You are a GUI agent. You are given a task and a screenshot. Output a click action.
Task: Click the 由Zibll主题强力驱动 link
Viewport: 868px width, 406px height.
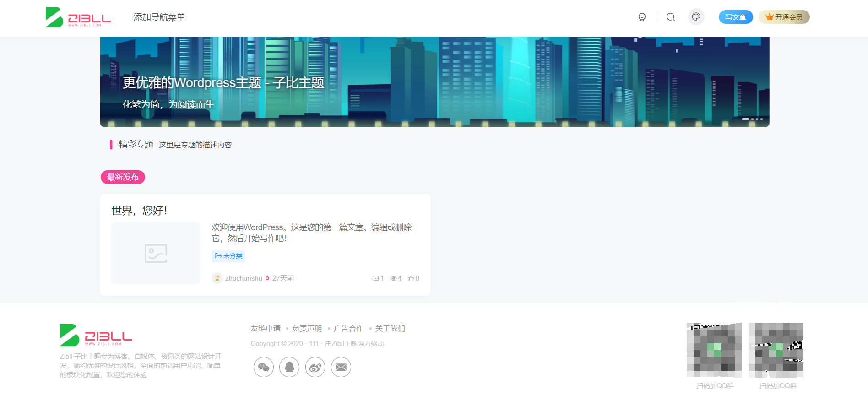tap(355, 344)
